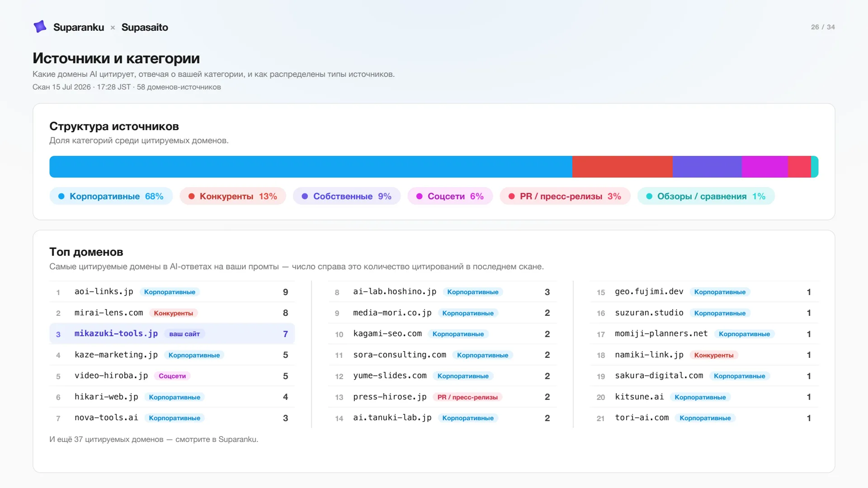
Task: Click the page counter 26 / 34
Action: coord(823,27)
